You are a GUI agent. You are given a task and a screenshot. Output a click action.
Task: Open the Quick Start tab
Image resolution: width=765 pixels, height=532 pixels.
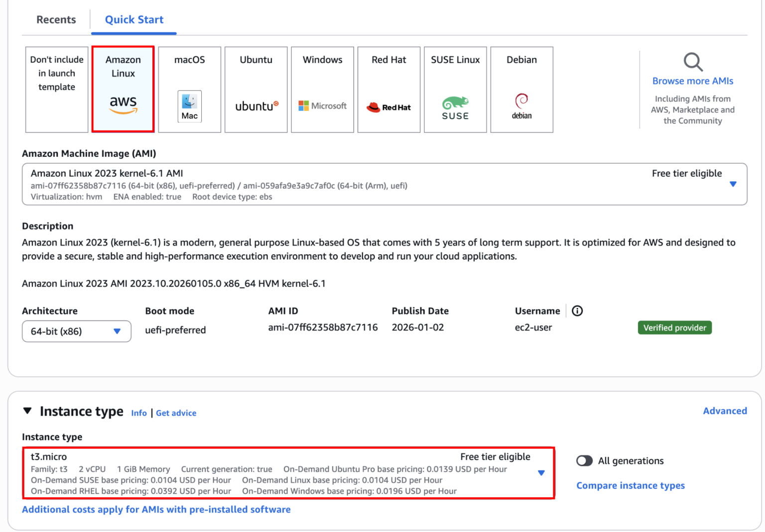pos(133,19)
